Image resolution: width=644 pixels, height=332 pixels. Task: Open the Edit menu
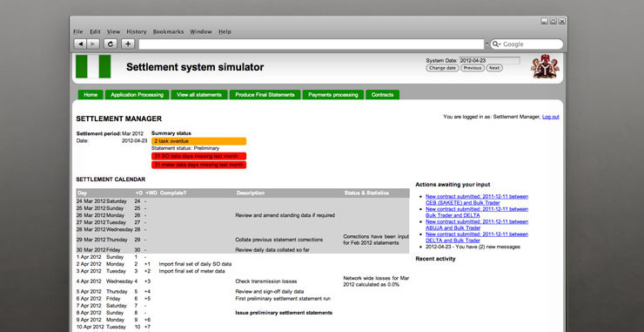pyautogui.click(x=95, y=31)
